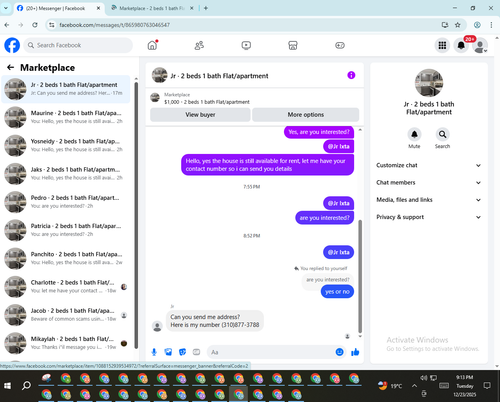Viewport: 500px width, 402px height.
Task: Choose a GIF icon
Action: click(196, 352)
